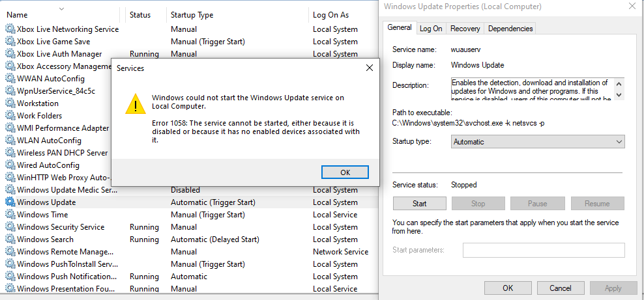The image size is (644, 300).
Task: Sort by the Log On As column header
Action: pos(330,15)
